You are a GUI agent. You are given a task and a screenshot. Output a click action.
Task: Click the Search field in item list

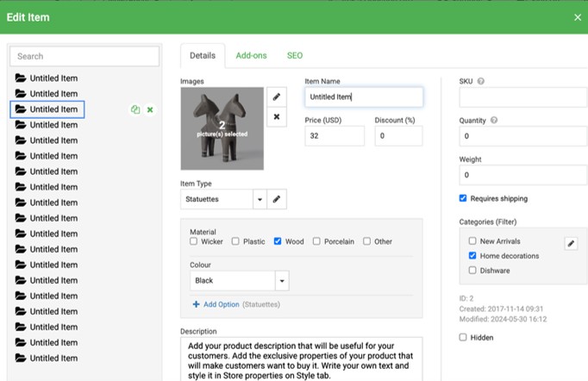84,56
